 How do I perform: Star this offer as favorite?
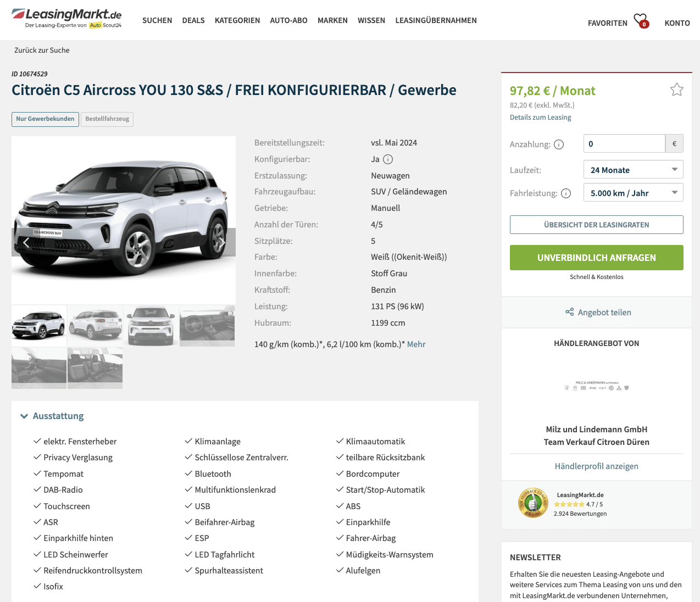tap(676, 90)
